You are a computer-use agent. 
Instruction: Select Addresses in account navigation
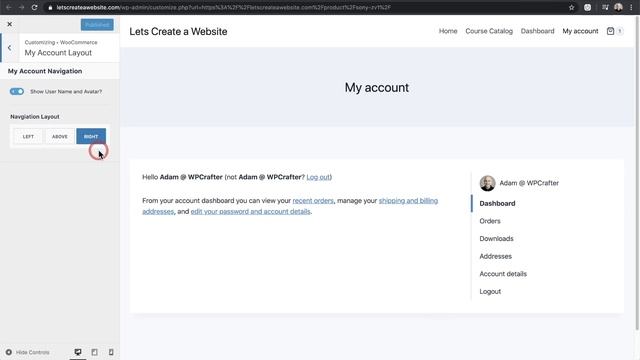496,256
